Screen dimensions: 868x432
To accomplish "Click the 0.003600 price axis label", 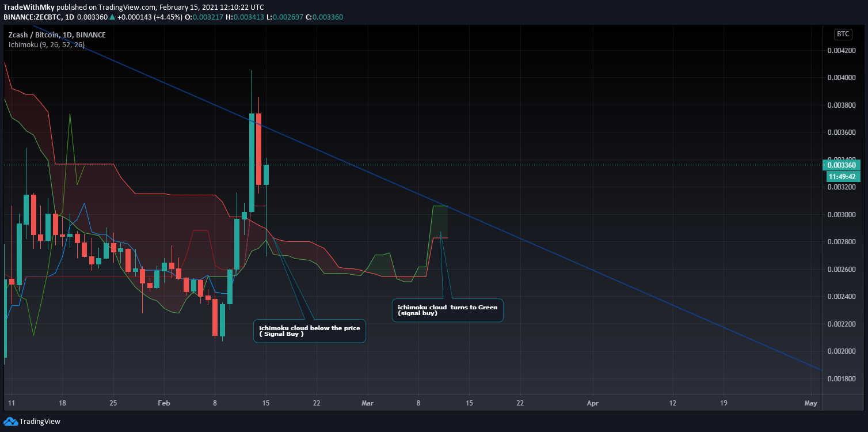I will (x=841, y=132).
